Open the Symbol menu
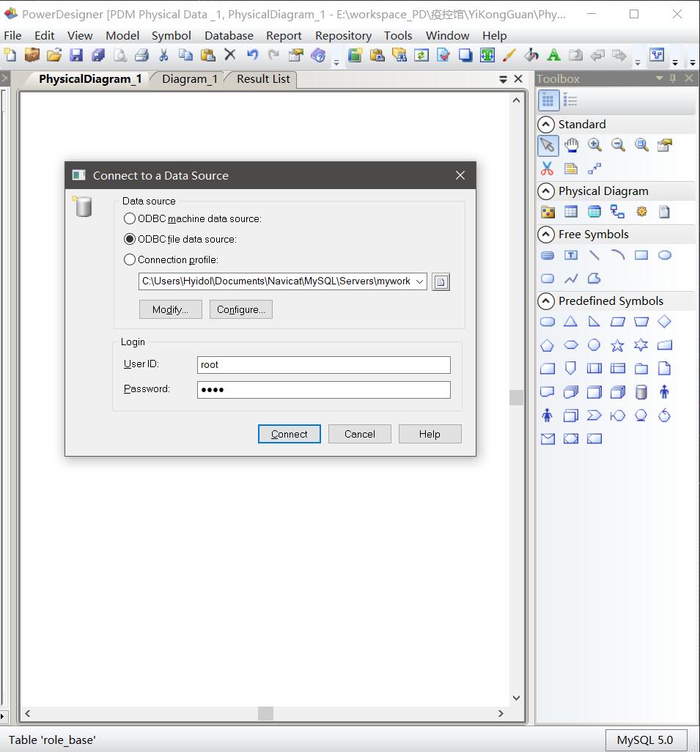 [x=172, y=35]
